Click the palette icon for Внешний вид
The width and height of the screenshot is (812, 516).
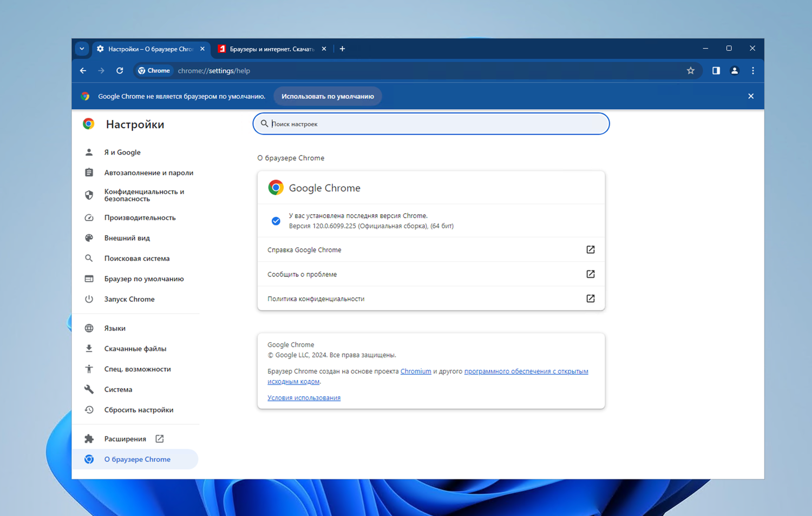tap(89, 238)
